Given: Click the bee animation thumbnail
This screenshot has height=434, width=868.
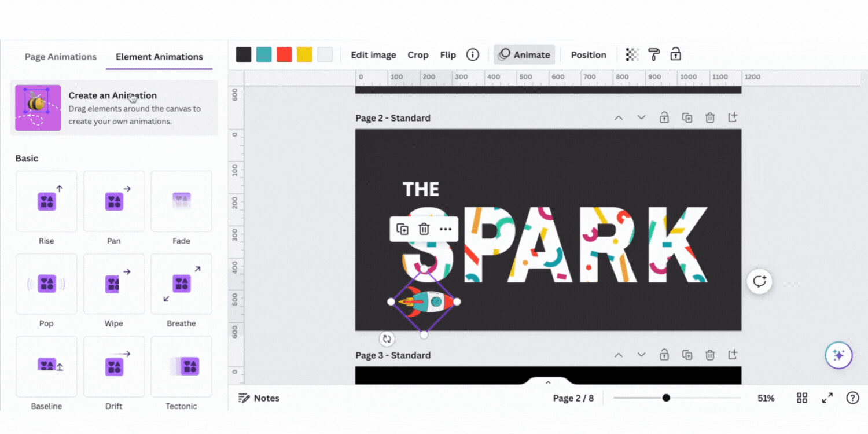Looking at the screenshot, I should coord(38,108).
